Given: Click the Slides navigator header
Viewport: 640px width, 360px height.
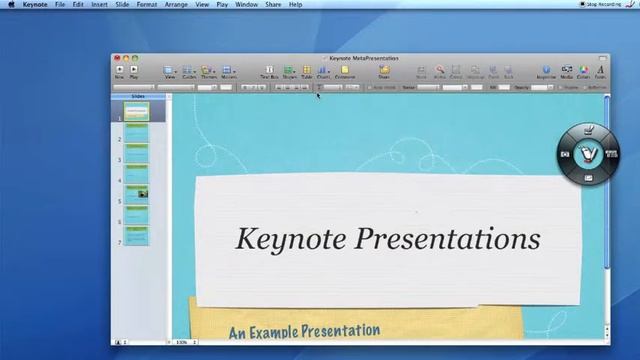Looking at the screenshot, I should tap(138, 96).
